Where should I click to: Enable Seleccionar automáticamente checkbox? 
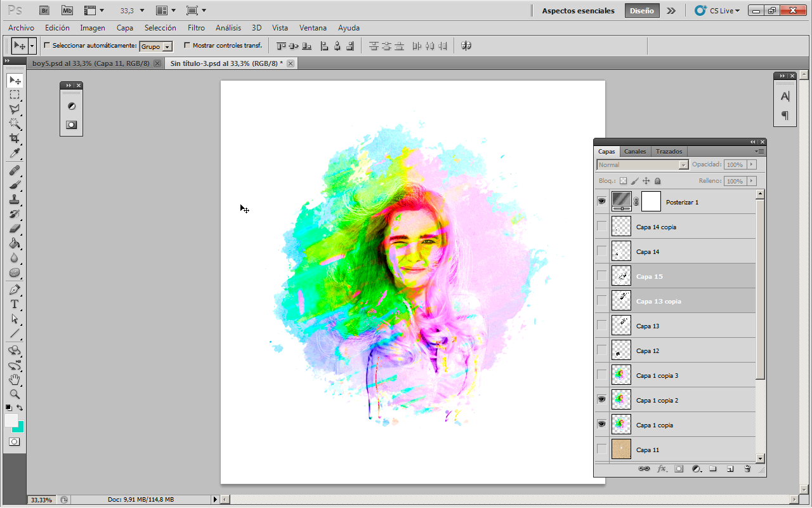click(x=47, y=46)
